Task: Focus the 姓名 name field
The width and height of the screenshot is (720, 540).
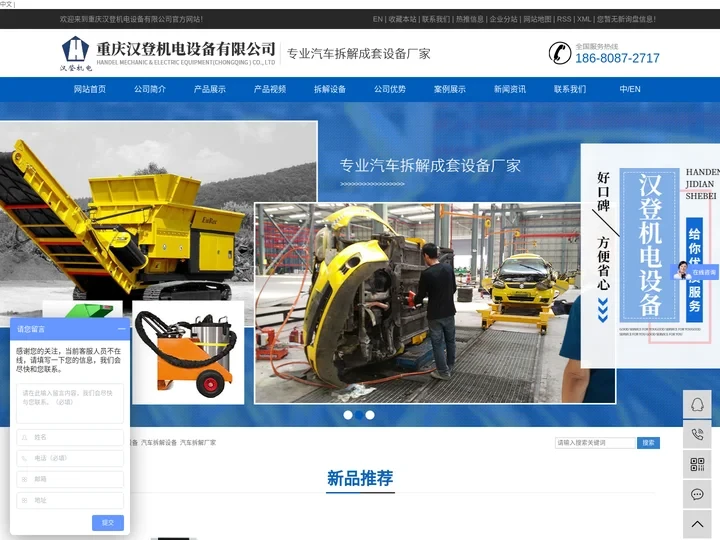Action: point(70,437)
